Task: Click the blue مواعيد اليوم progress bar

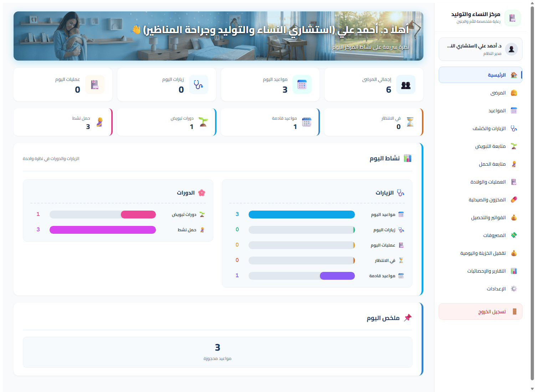Action: pyautogui.click(x=302, y=214)
